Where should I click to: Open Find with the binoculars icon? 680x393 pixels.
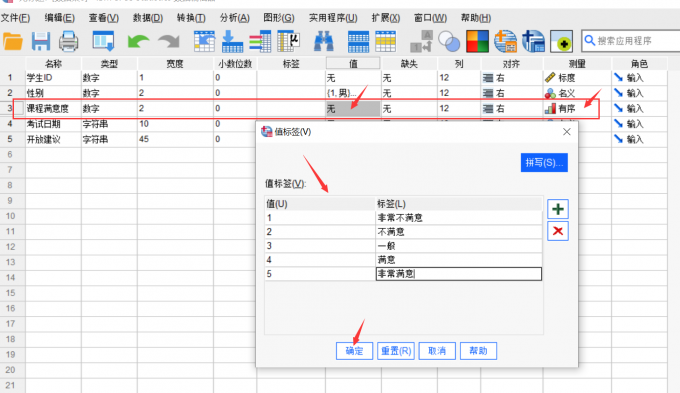(324, 42)
